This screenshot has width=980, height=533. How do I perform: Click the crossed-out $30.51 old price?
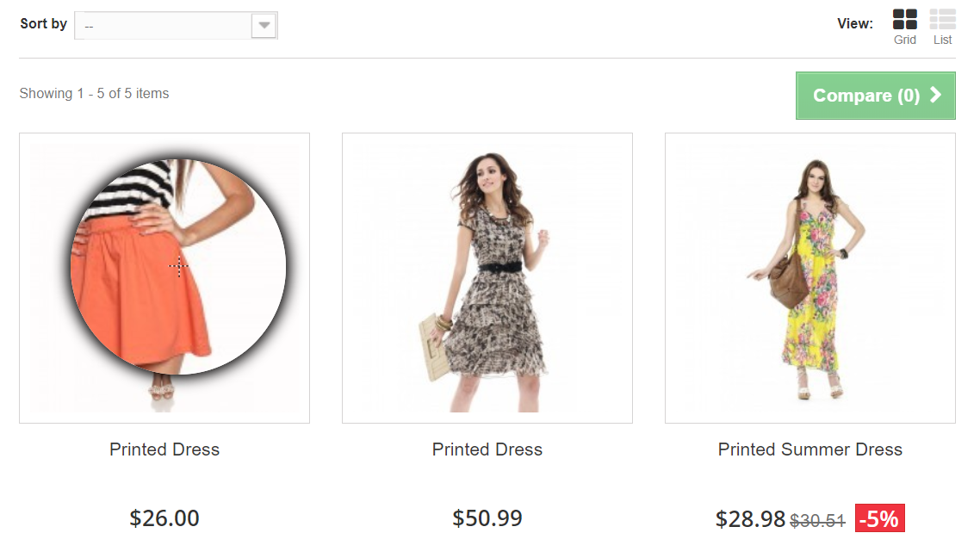(817, 520)
